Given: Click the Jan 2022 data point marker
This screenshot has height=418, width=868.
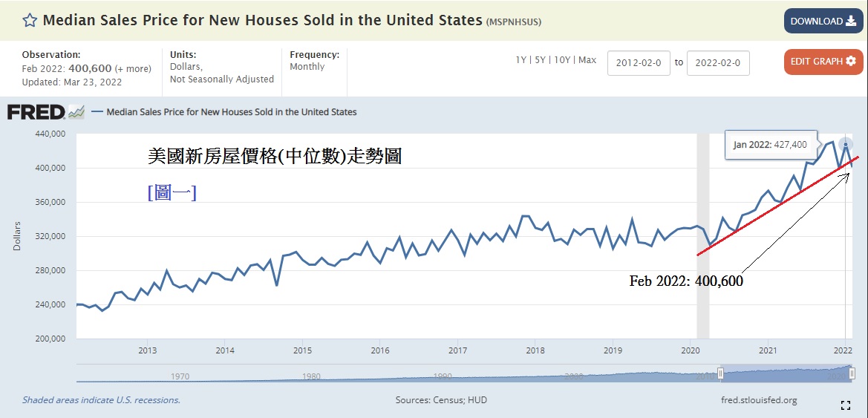Looking at the screenshot, I should (x=845, y=145).
